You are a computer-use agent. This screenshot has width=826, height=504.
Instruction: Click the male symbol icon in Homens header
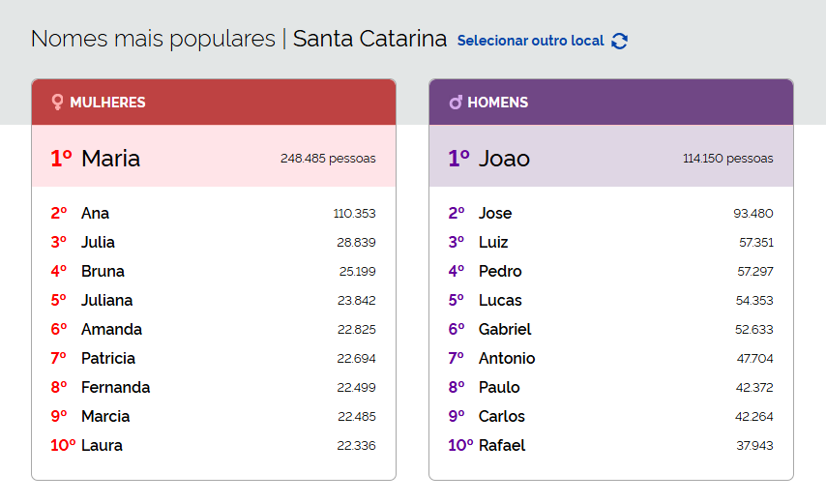click(x=456, y=102)
